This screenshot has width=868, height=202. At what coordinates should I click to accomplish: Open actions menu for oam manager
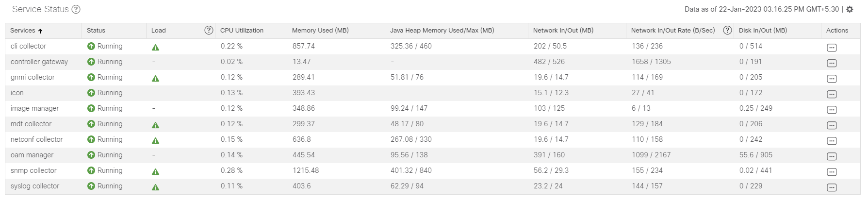click(832, 156)
